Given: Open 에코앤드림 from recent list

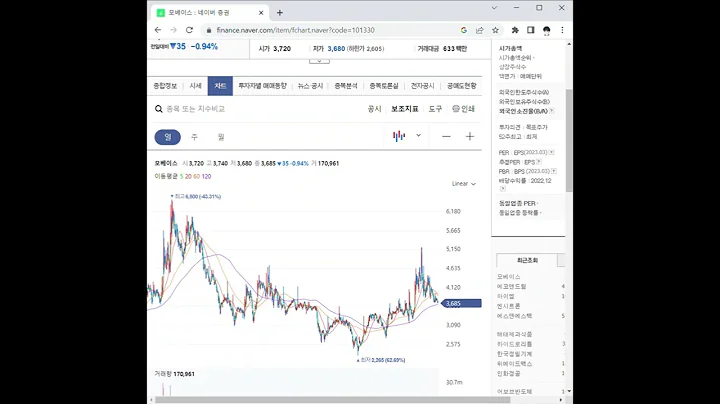Looking at the screenshot, I should tap(512, 286).
